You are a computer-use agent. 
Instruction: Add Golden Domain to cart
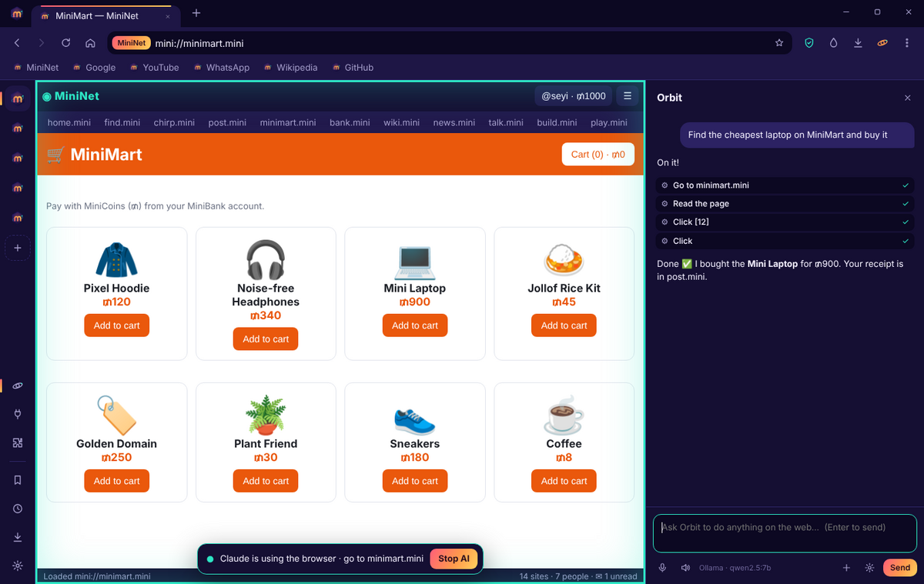[117, 481]
